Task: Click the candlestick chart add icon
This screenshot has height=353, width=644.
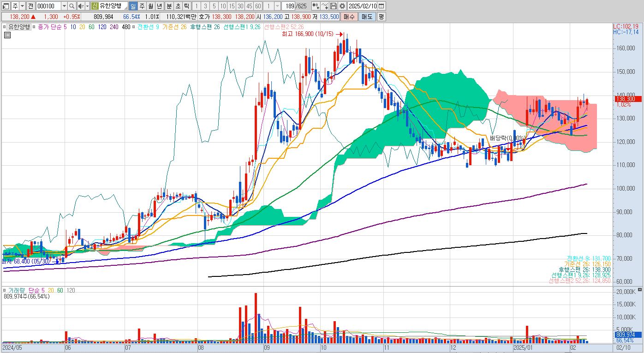Action: [316, 6]
